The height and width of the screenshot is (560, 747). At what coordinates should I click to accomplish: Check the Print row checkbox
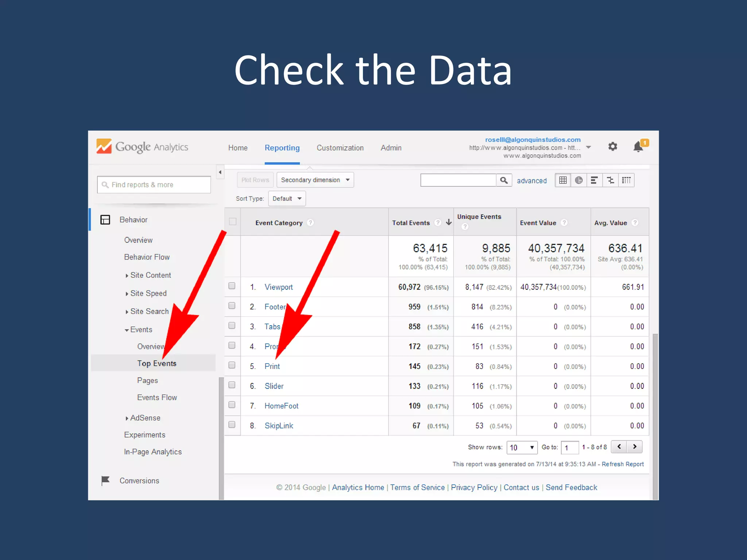[x=232, y=365]
